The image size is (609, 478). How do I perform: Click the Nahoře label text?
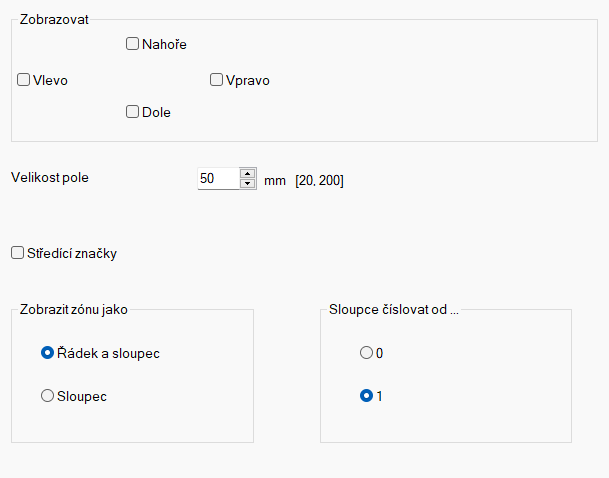click(x=164, y=44)
